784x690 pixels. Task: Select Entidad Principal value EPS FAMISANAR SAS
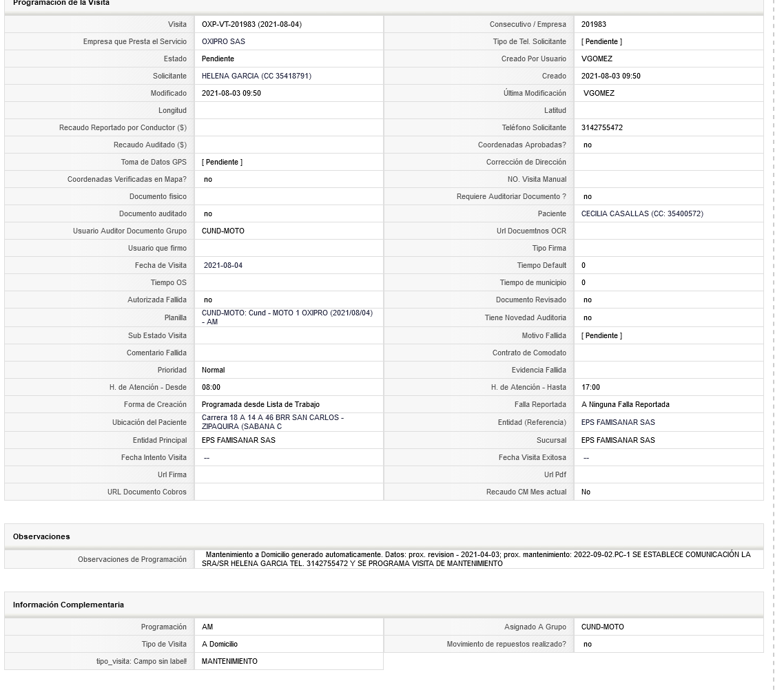pos(238,440)
